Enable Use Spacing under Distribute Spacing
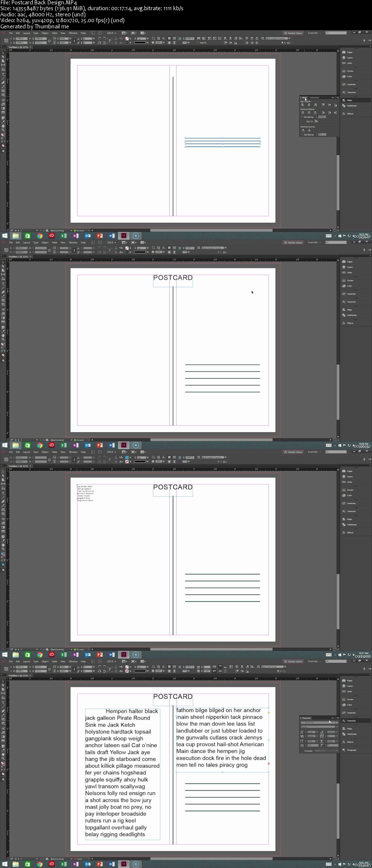Image resolution: width=372 pixels, height=868 pixels. 302,135
